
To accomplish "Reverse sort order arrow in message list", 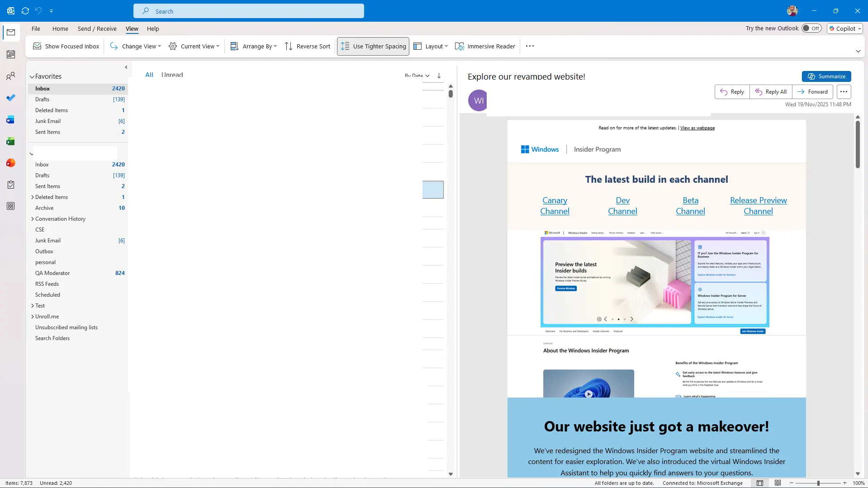I will coord(439,76).
